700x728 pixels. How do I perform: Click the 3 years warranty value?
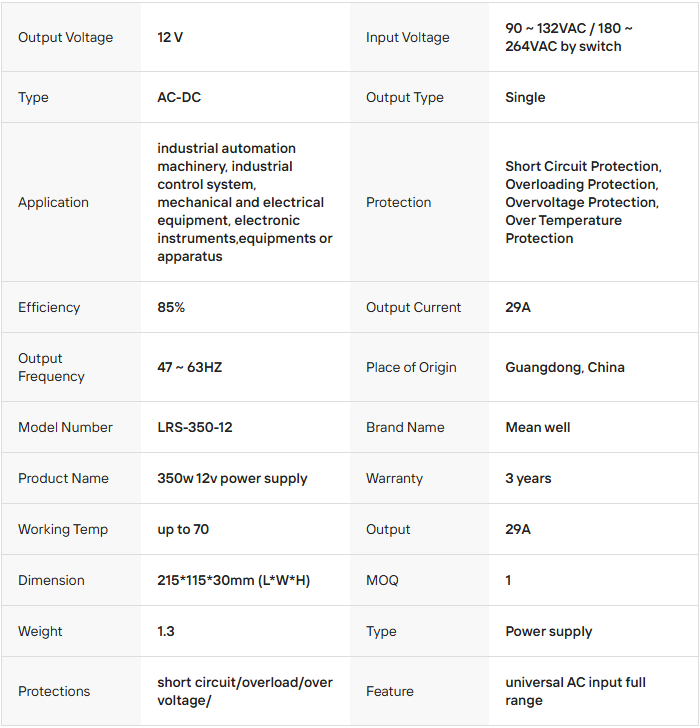click(528, 479)
